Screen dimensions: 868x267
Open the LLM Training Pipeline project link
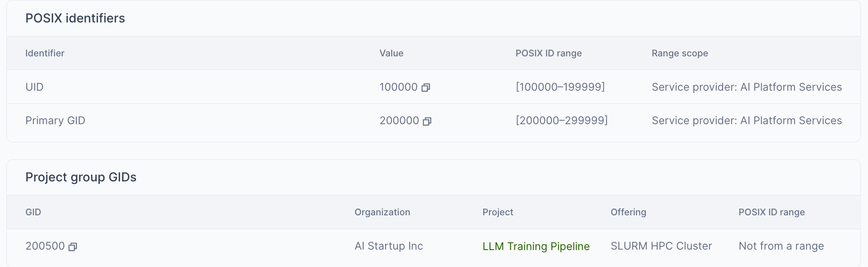click(536, 246)
